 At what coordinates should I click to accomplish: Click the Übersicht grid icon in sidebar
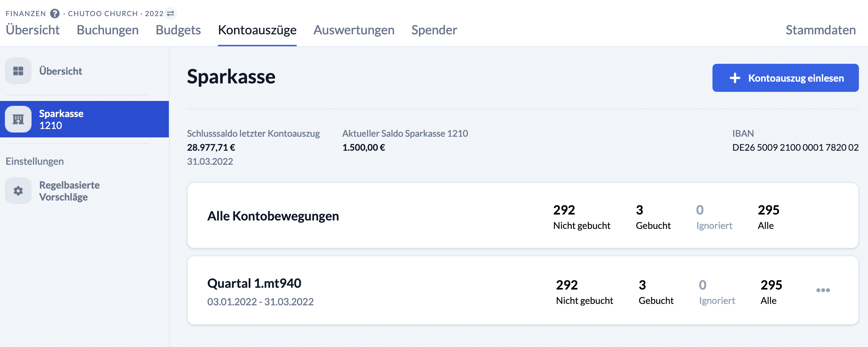(18, 71)
